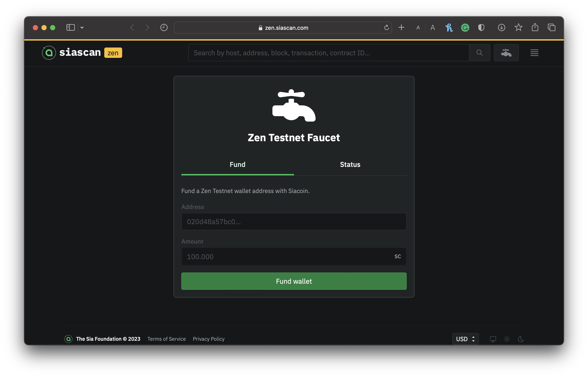Open Safari downloads icon
The height and width of the screenshot is (377, 588).
pos(501,28)
